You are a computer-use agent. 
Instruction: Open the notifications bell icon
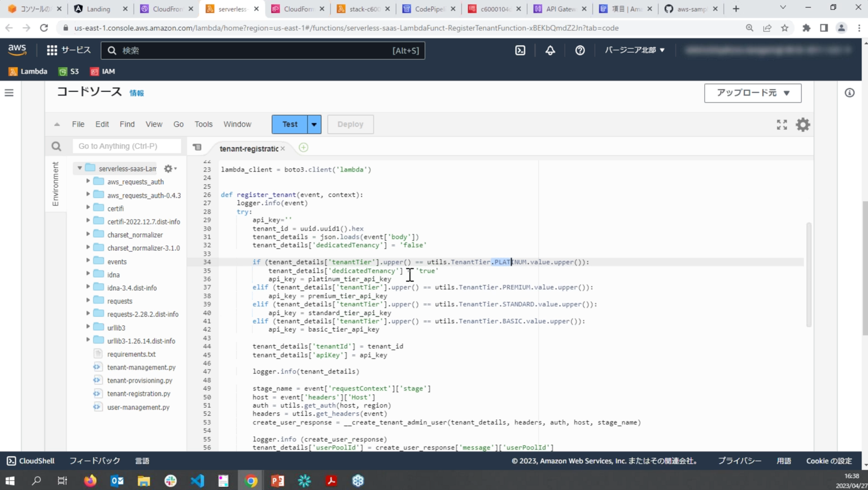click(550, 50)
